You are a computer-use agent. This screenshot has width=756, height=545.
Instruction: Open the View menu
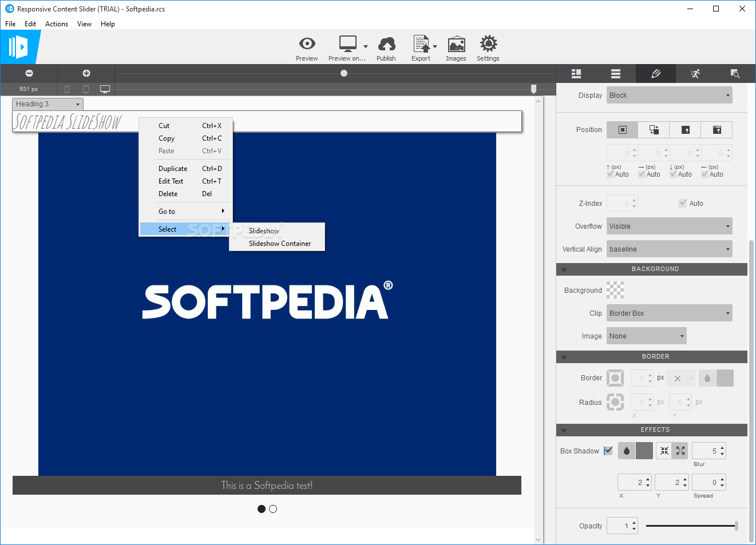pyautogui.click(x=84, y=24)
